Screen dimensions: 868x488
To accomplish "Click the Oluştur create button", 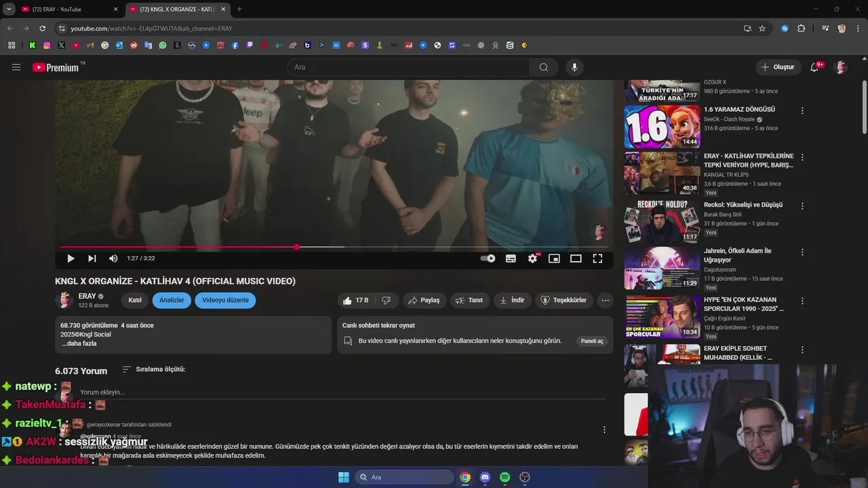I will click(x=778, y=67).
